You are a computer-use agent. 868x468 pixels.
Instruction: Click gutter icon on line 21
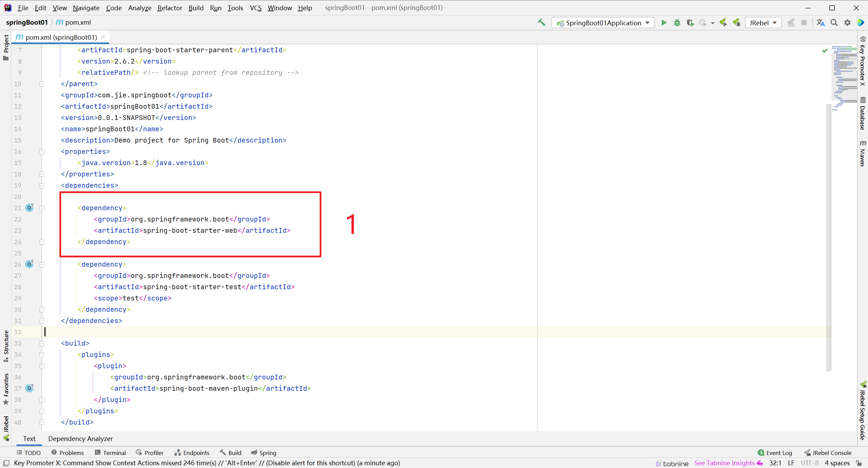tap(30, 208)
